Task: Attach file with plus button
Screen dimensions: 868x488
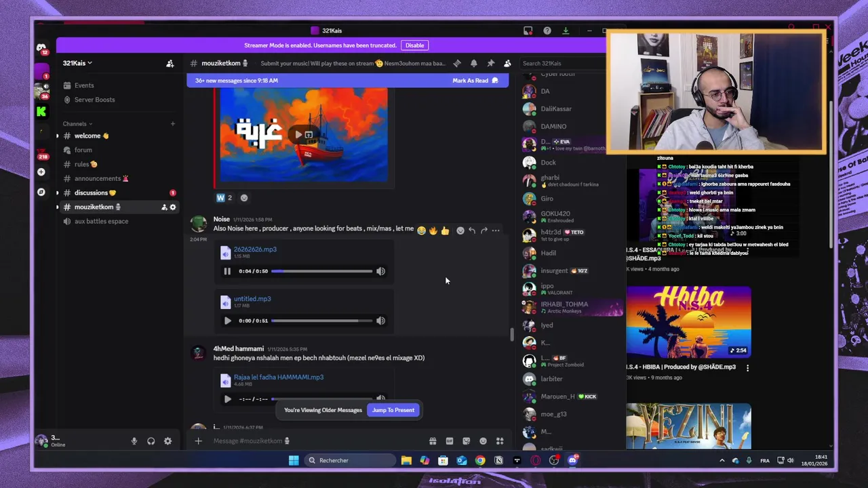Action: pyautogui.click(x=198, y=441)
